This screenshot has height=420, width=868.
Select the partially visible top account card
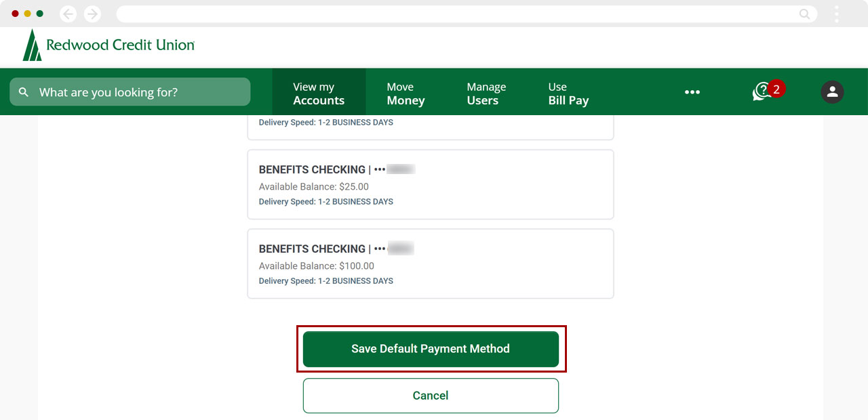coord(431,126)
